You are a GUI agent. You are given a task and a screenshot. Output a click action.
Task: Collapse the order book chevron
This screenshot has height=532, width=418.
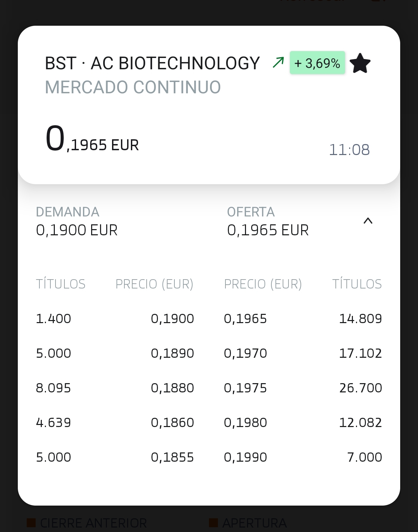tap(368, 221)
